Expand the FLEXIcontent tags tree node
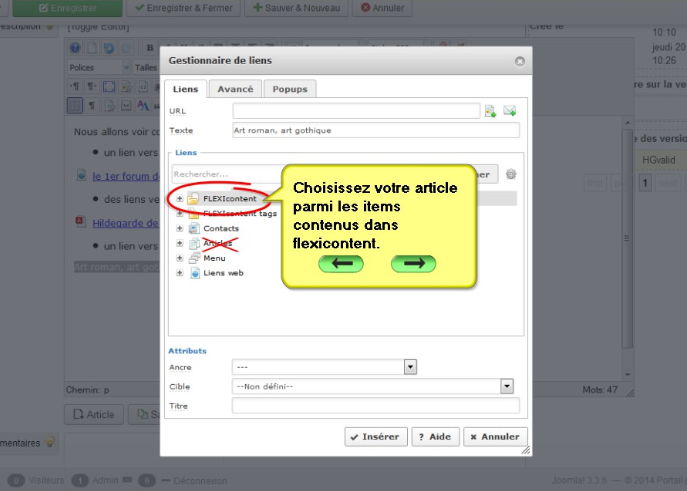This screenshot has height=491, width=687. (x=180, y=214)
